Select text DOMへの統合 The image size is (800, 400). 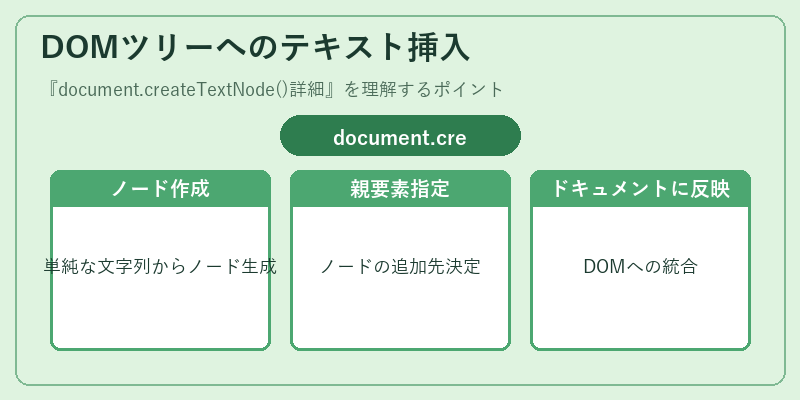point(640,266)
